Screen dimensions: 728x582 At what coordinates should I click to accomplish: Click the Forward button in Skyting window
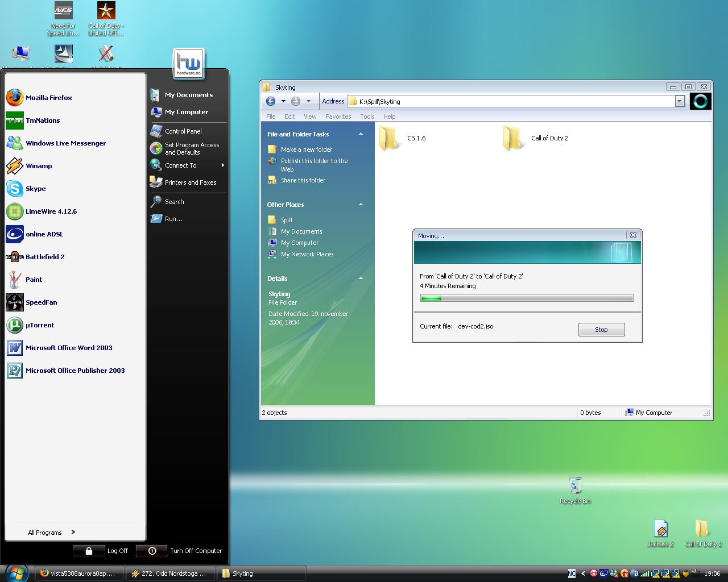click(x=296, y=101)
